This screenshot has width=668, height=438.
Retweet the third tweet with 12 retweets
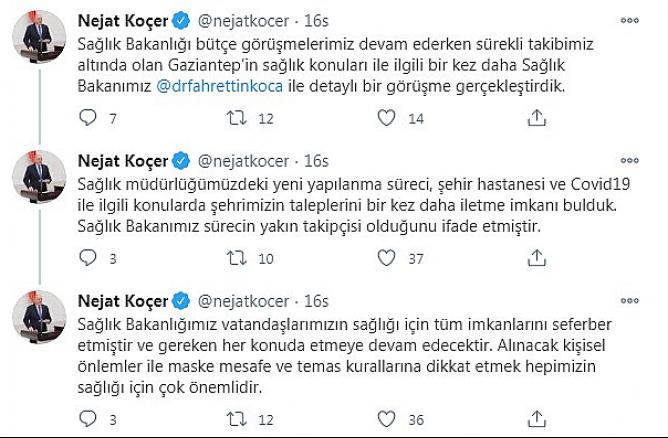(237, 419)
